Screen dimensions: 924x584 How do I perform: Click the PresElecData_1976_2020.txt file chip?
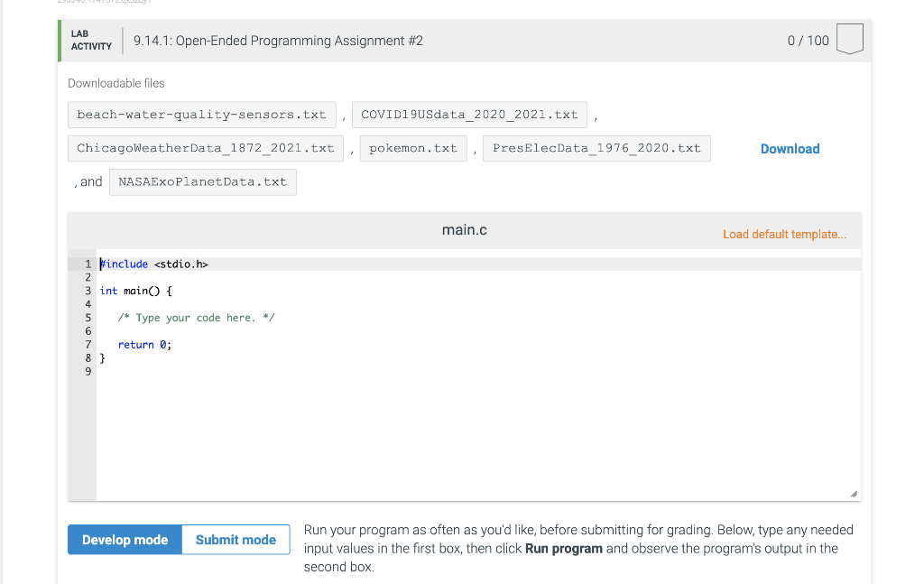click(x=596, y=147)
